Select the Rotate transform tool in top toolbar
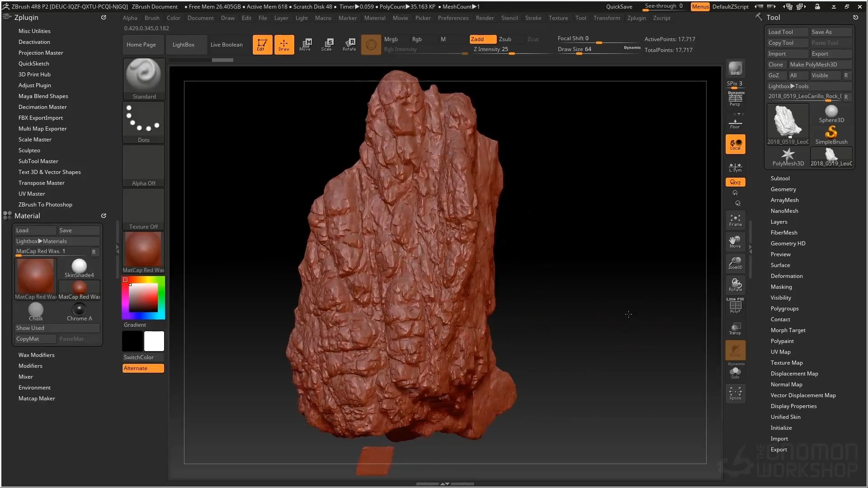The image size is (868, 488). 349,44
